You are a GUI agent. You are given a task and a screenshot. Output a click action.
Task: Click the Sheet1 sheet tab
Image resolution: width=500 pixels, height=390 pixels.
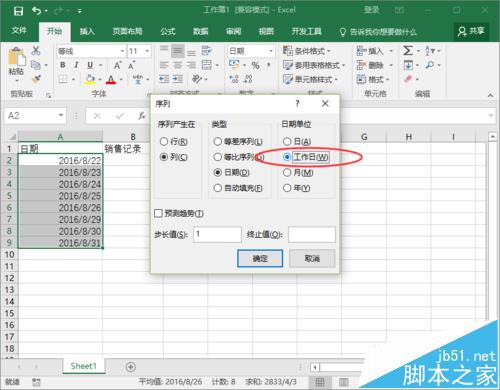pos(83,366)
